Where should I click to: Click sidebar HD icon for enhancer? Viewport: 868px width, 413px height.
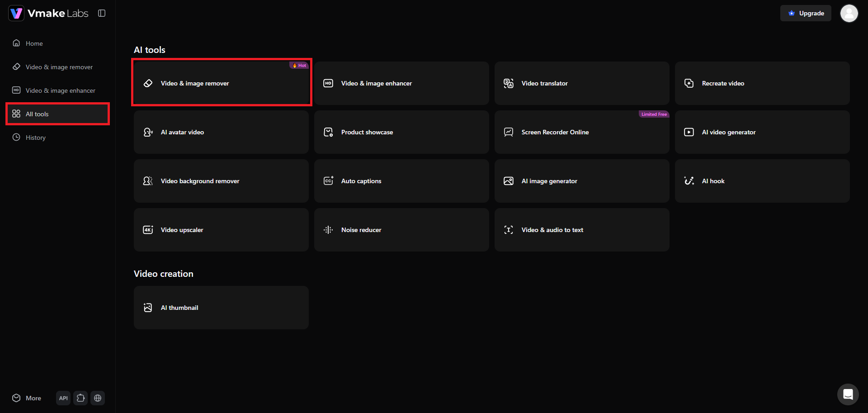click(x=16, y=90)
